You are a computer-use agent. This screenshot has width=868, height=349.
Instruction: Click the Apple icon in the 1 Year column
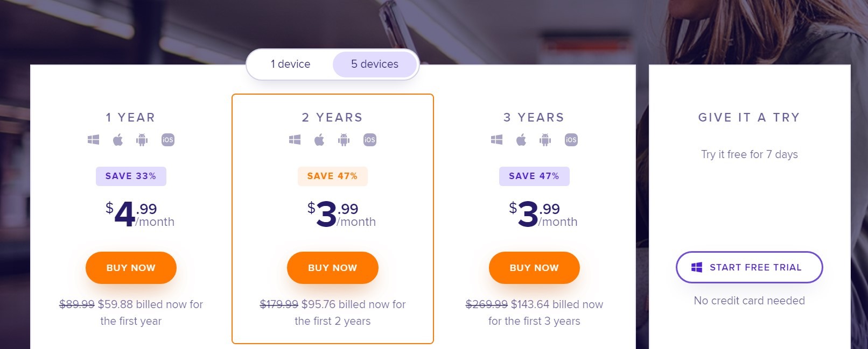[x=118, y=139]
